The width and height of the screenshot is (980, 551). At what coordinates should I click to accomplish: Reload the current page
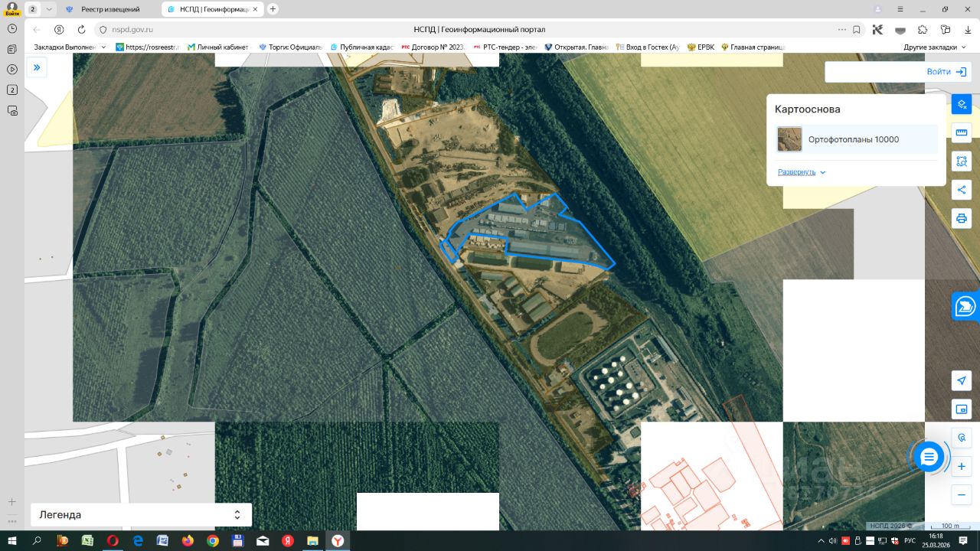pos(81,29)
